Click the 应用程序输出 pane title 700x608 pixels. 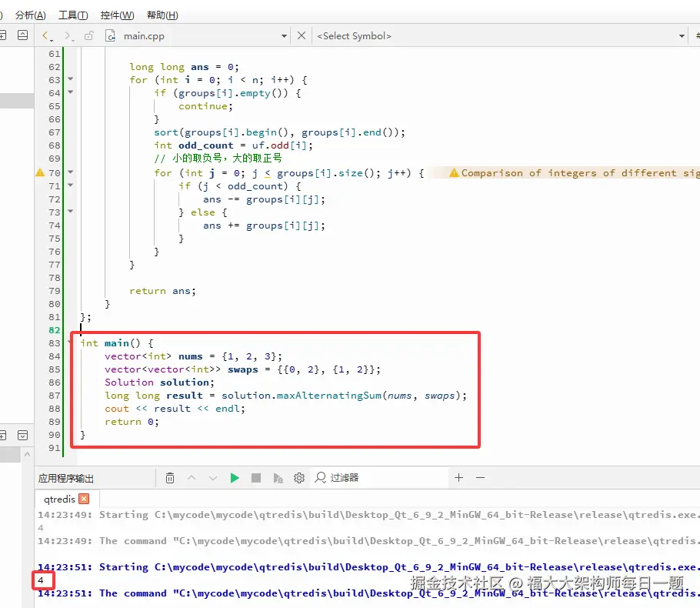pyautogui.click(x=66, y=479)
